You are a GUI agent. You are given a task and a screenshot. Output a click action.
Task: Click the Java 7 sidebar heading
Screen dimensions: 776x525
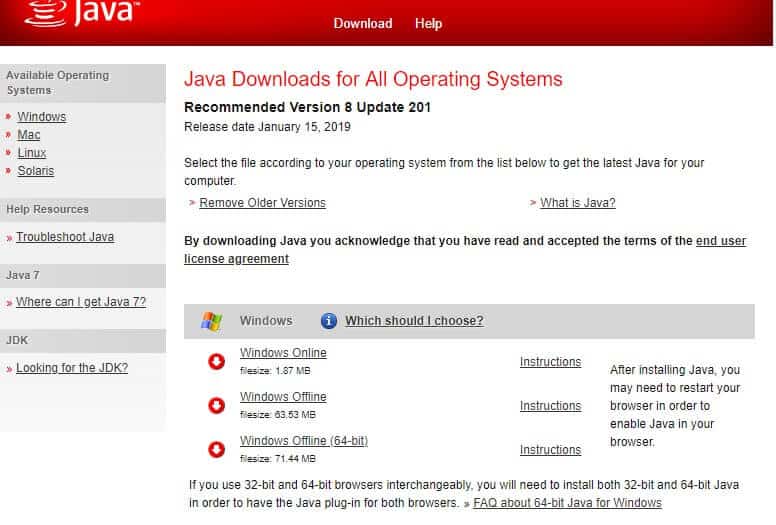tap(23, 275)
